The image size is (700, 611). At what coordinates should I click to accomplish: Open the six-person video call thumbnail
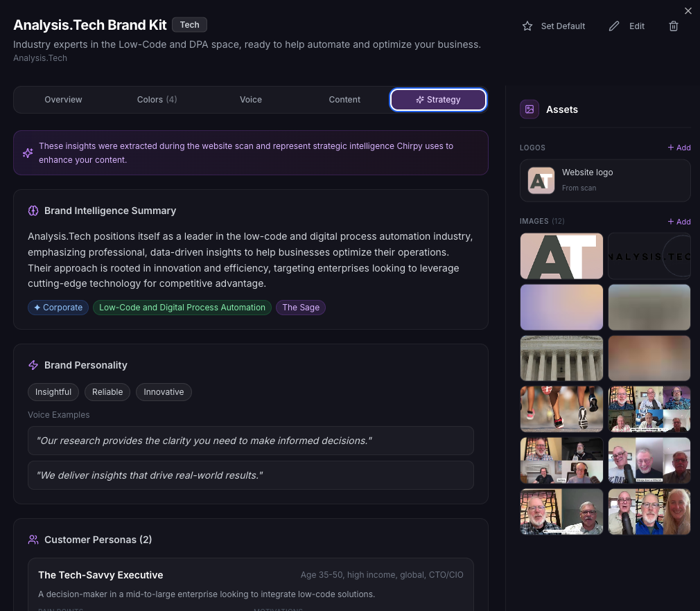[x=649, y=409]
